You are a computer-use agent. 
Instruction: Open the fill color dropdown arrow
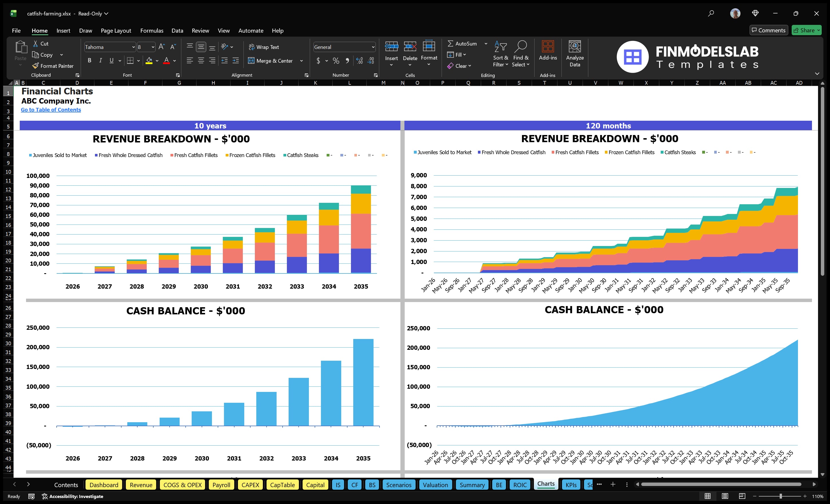pos(157,61)
